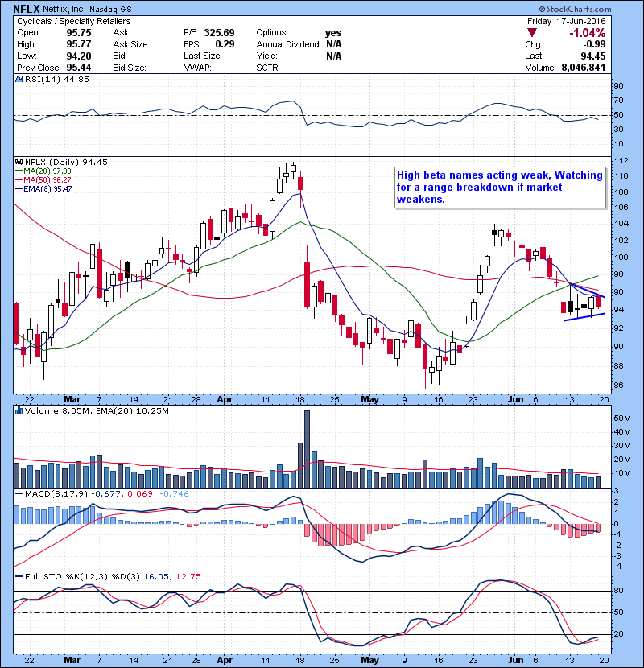Click the 112 price axis label
This screenshot has height=668, width=644.
click(x=621, y=161)
